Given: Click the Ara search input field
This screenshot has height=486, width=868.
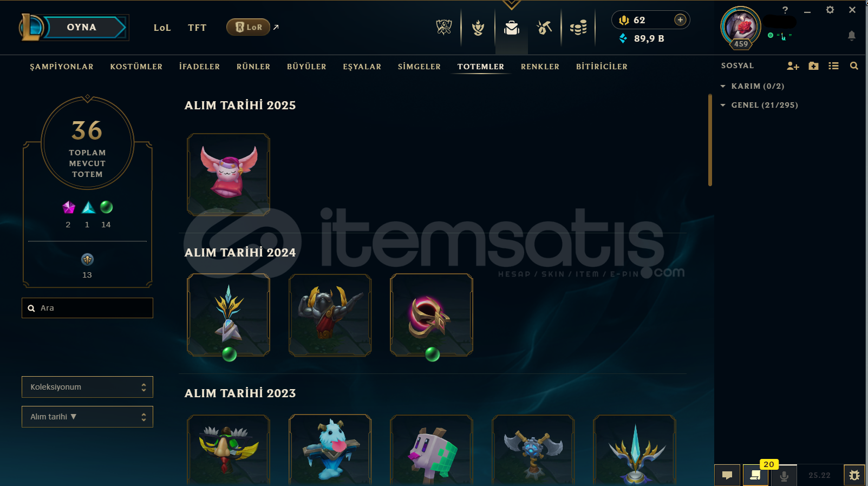Looking at the screenshot, I should [87, 308].
